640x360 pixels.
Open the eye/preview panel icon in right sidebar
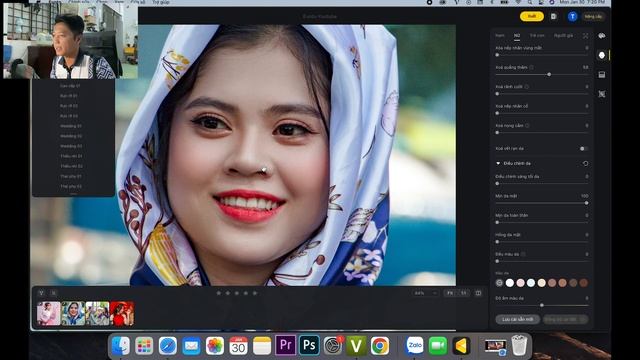click(x=602, y=36)
